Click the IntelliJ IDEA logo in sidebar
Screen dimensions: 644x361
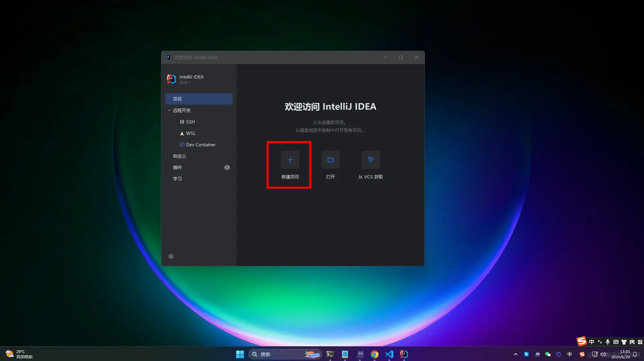tap(171, 79)
